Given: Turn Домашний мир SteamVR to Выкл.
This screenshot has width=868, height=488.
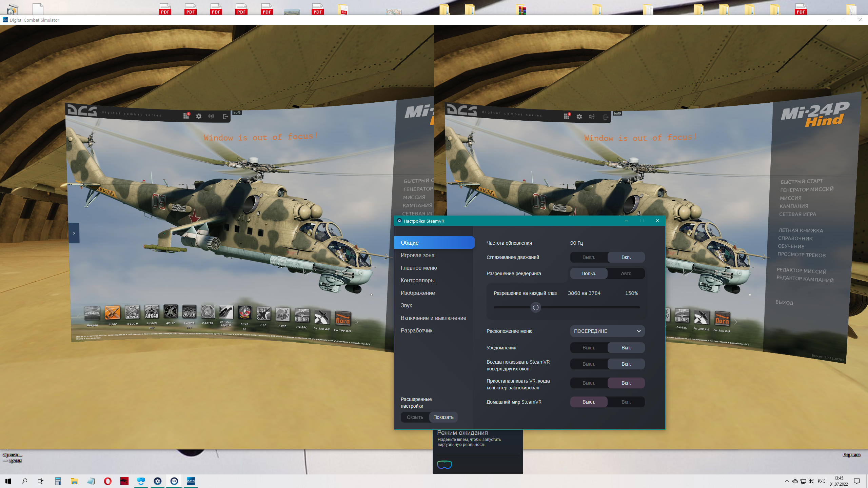Looking at the screenshot, I should 589,402.
